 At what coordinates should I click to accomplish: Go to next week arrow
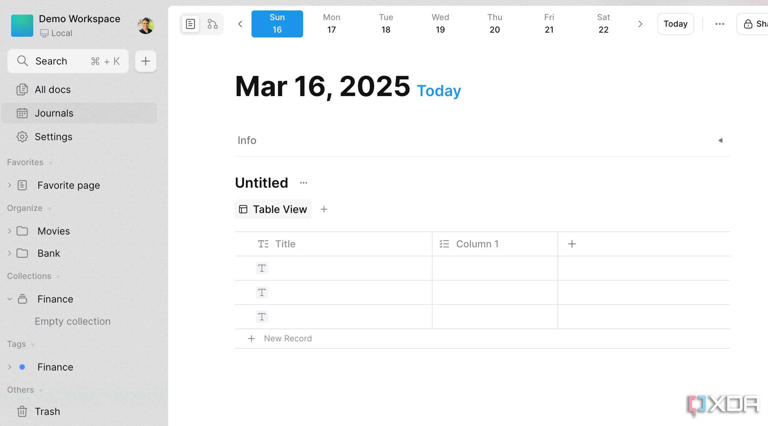point(640,24)
